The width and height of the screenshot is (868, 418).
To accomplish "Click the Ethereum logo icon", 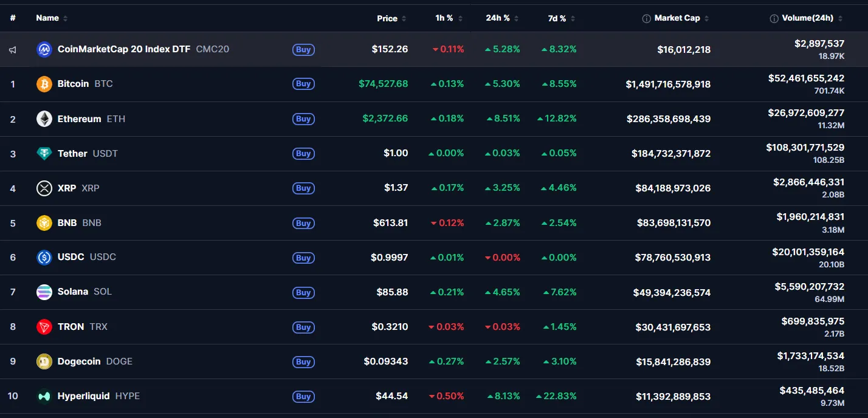I will click(44, 118).
